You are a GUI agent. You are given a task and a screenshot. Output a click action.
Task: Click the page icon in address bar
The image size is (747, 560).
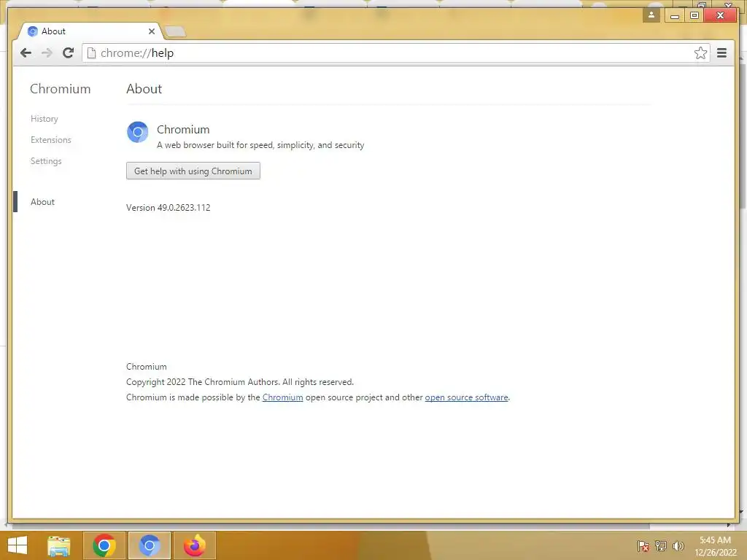coord(91,52)
